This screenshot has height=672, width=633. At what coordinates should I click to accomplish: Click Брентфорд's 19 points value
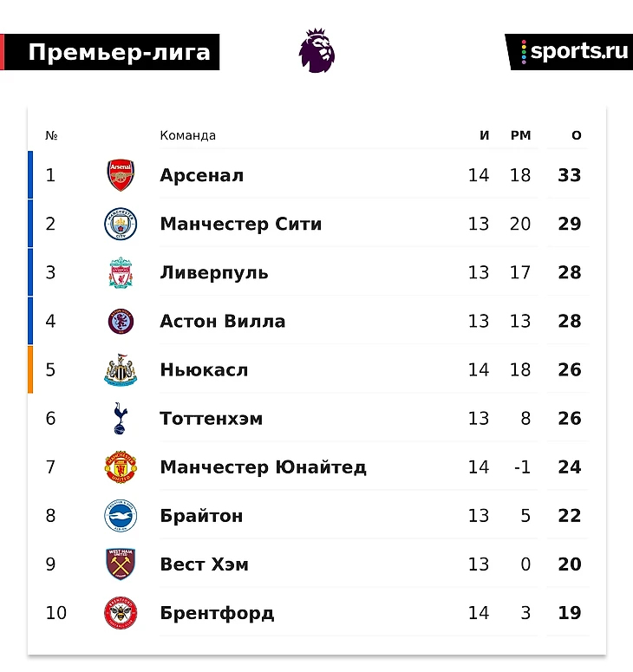570,613
